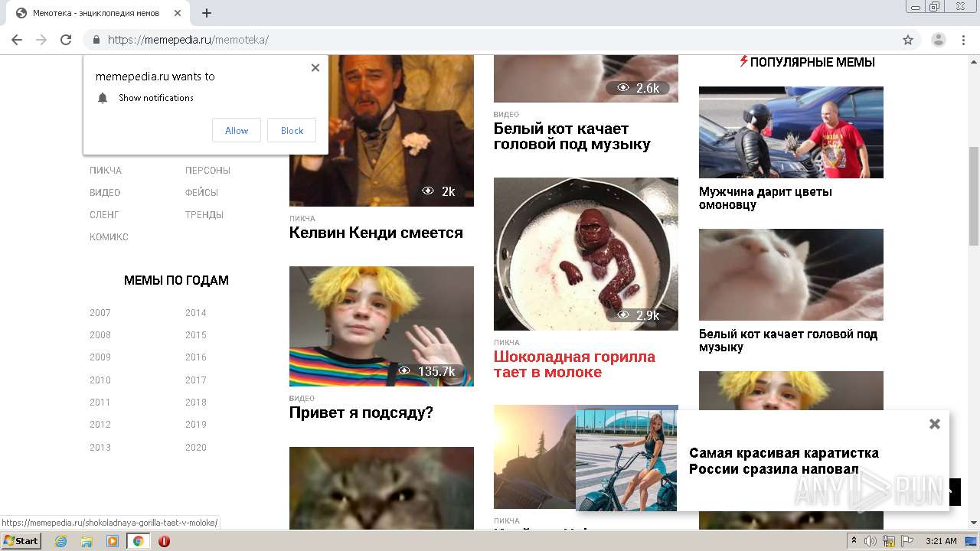Go back with the browser back arrow
Viewport: 980px width, 551px height.
17,40
